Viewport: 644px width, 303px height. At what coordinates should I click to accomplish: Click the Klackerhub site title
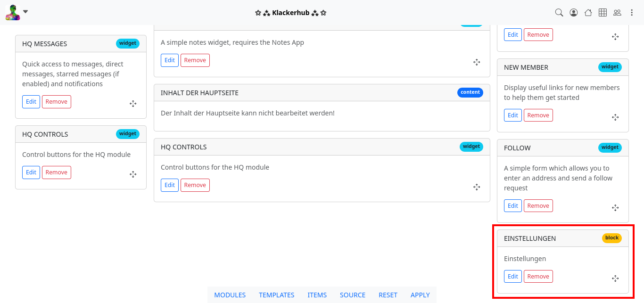[x=290, y=13]
